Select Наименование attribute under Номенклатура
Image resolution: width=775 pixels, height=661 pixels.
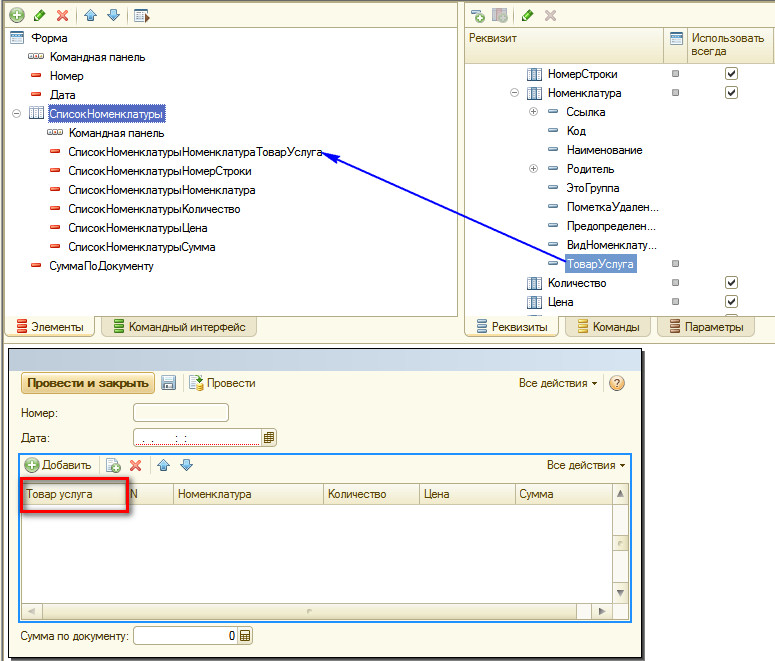pyautogui.click(x=604, y=150)
